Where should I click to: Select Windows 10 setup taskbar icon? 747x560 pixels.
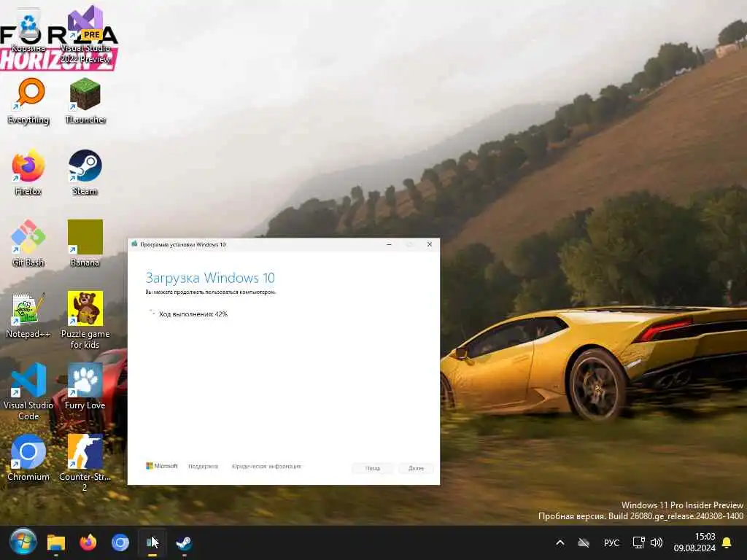pyautogui.click(x=152, y=542)
